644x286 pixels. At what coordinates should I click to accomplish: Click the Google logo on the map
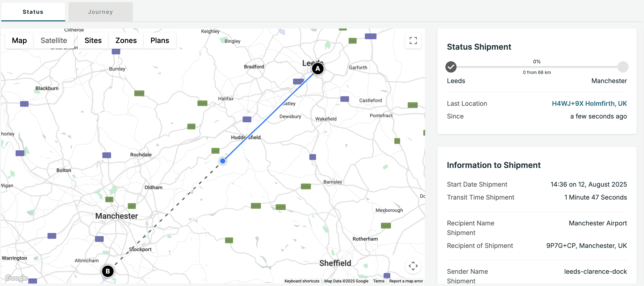(16, 278)
